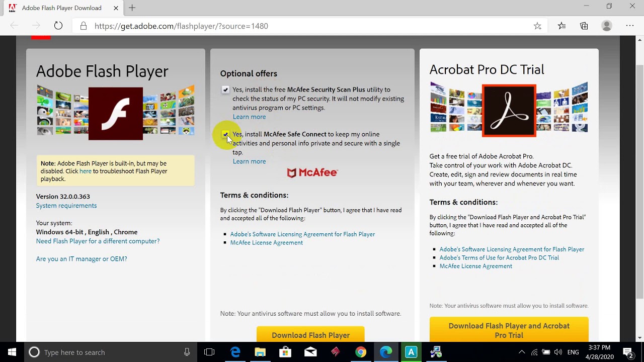Click Download Flash Player and Acrobat Pro Trial
Viewport: 644px width, 362px height.
509,330
